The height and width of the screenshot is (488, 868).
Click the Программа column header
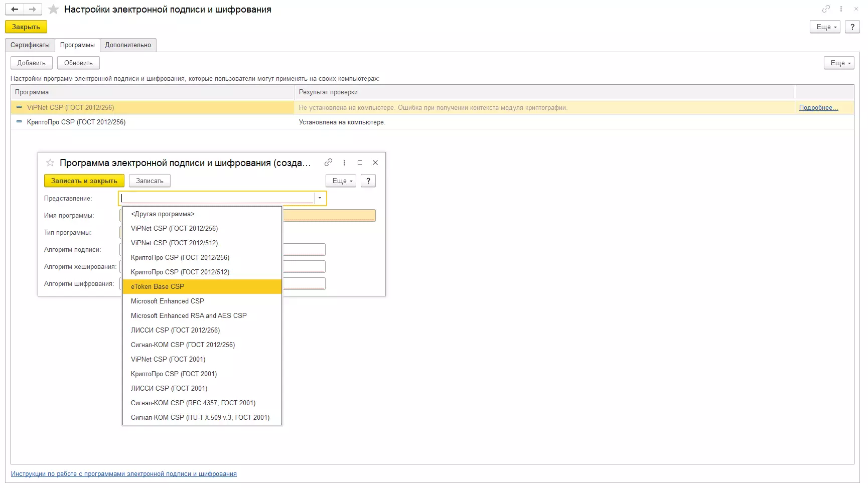(153, 92)
